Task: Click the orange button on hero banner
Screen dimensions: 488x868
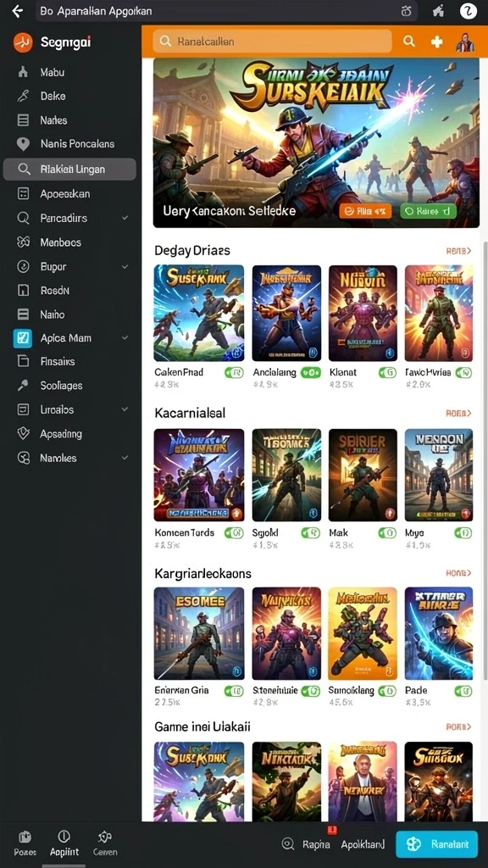Action: pyautogui.click(x=365, y=210)
